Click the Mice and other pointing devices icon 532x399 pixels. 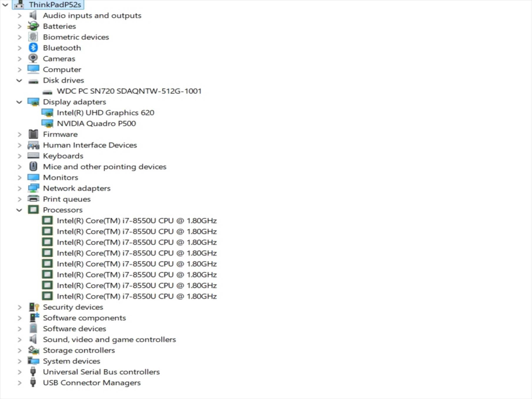(x=33, y=166)
